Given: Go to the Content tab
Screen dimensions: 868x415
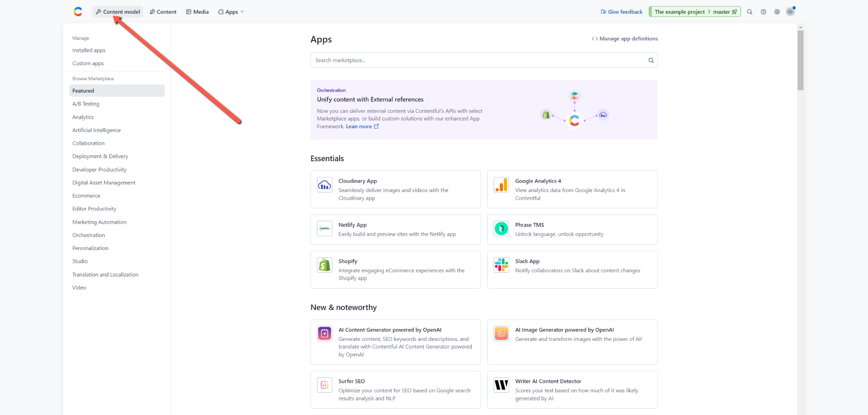Looking at the screenshot, I should point(163,12).
